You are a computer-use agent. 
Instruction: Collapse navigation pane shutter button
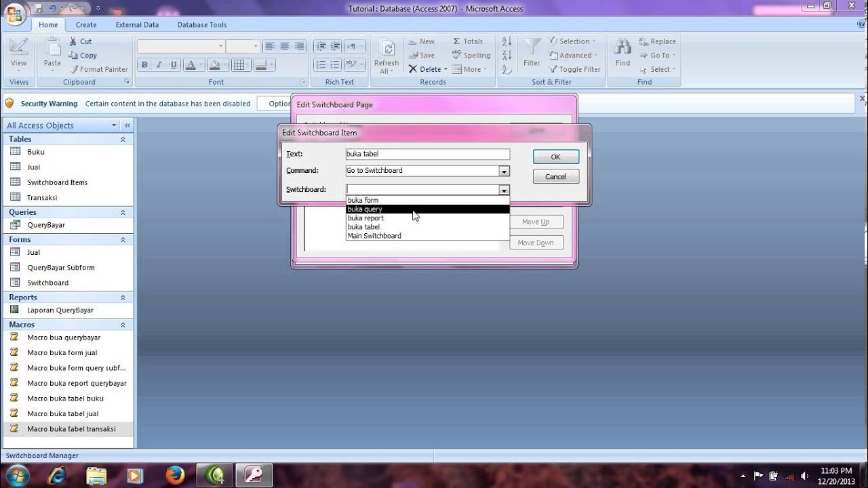pos(127,125)
